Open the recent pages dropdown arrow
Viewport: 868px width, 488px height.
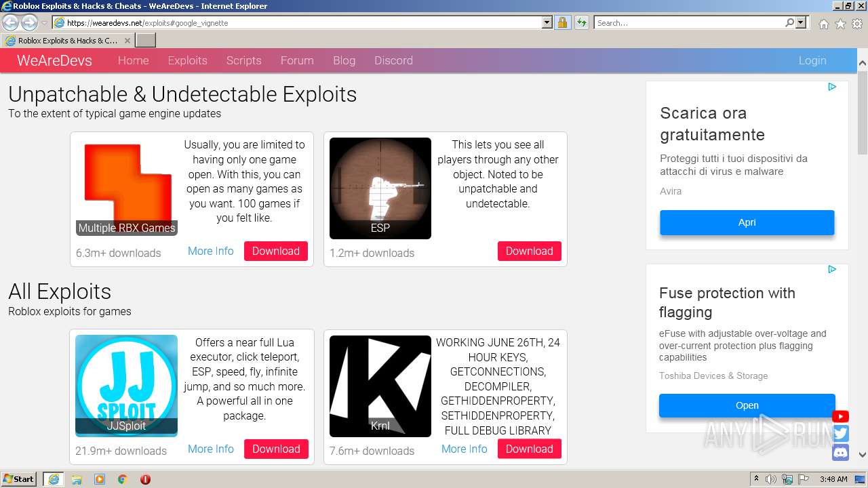(x=44, y=23)
